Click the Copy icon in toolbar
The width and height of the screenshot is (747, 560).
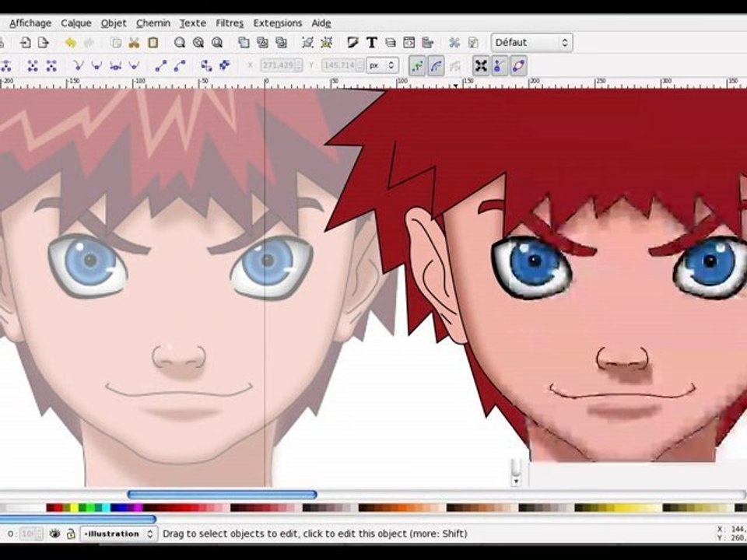tap(116, 43)
